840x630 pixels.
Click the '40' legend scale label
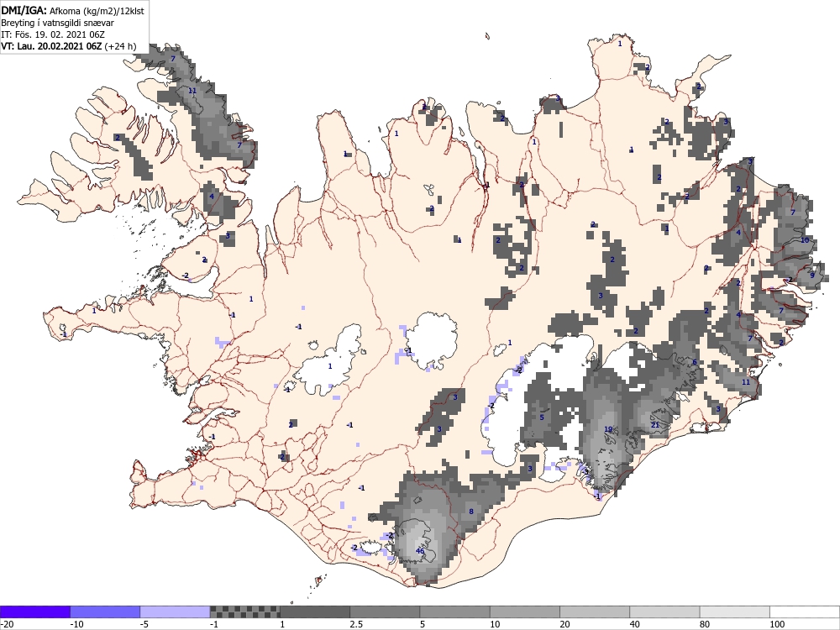(635, 624)
